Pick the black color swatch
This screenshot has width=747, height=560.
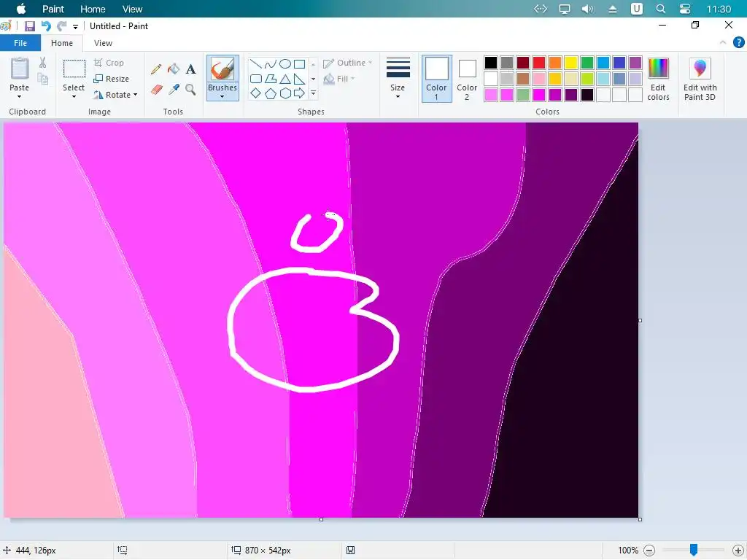coord(491,63)
